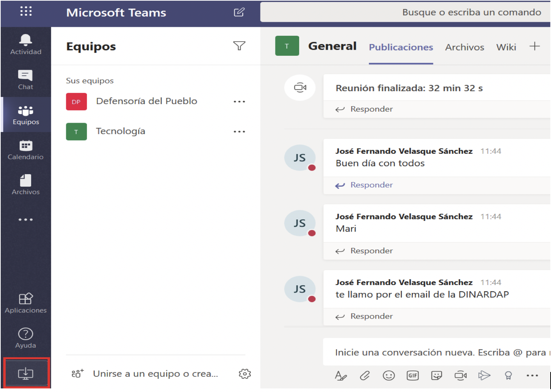Select Equipos in the left sidebar
The image size is (551, 392).
click(x=26, y=115)
